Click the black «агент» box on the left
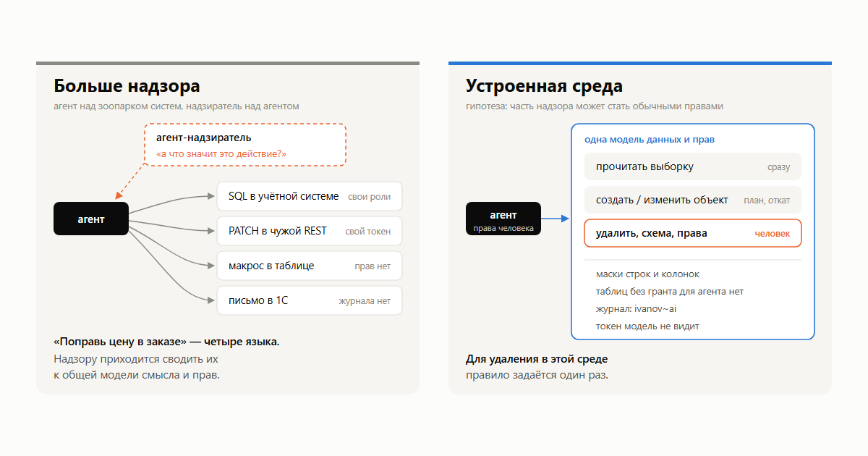 point(91,219)
